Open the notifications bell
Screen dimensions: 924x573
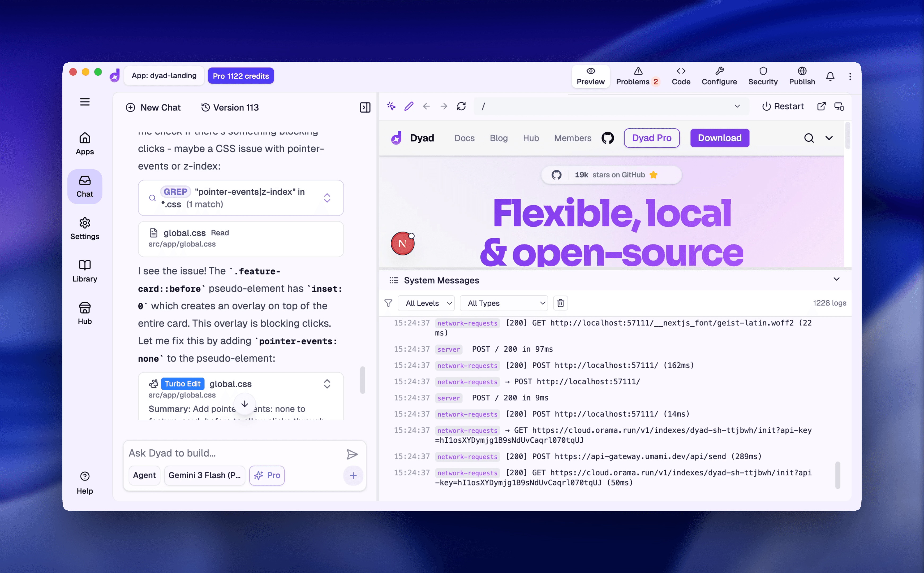[830, 77]
